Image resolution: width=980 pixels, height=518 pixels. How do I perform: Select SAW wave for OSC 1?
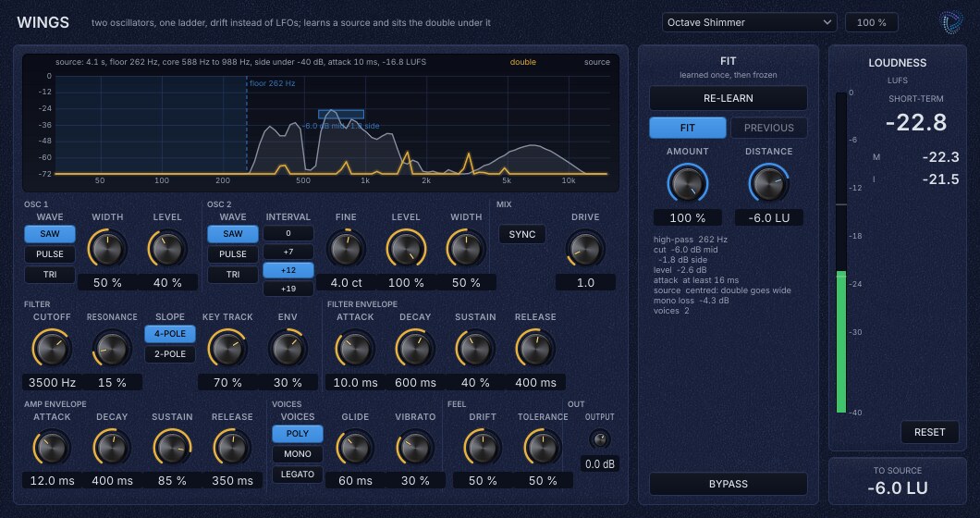[50, 234]
